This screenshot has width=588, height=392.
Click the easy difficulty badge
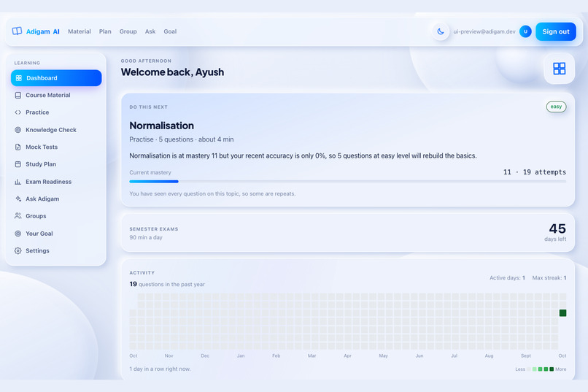pos(556,107)
